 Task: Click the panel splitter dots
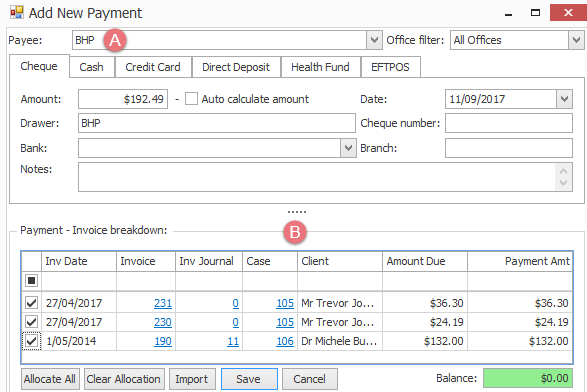(x=297, y=212)
